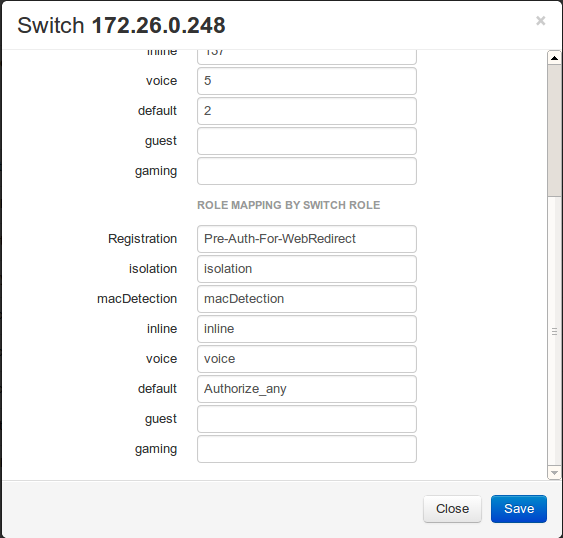Click the voice role mapping field
563x538 pixels.
[307, 359]
